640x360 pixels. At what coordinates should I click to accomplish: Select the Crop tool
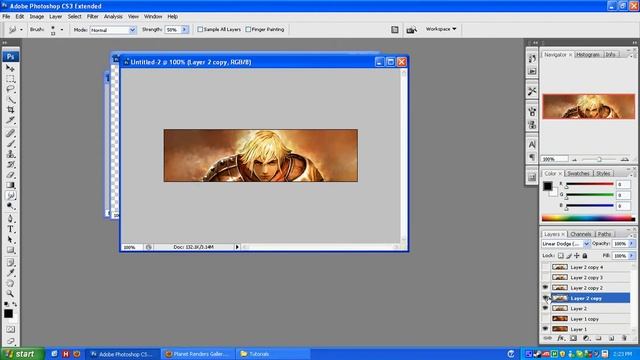[x=10, y=109]
